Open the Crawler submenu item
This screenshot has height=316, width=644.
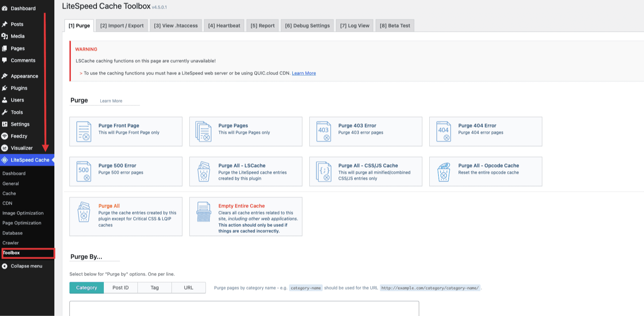[x=11, y=243]
